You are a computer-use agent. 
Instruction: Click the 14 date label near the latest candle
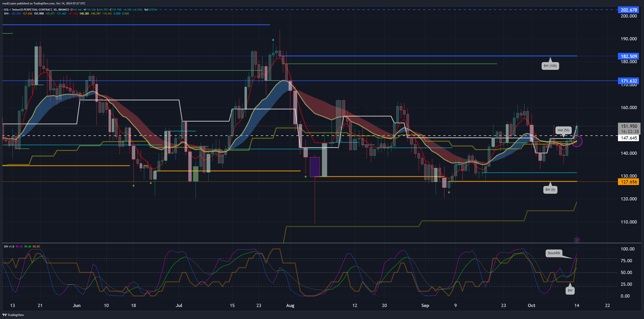pos(577,305)
